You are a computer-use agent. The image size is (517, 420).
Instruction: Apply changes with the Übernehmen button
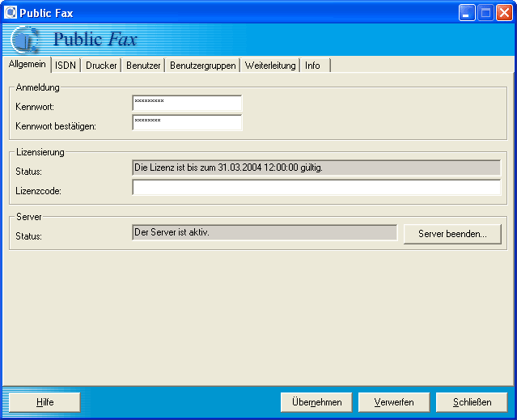coord(316,402)
